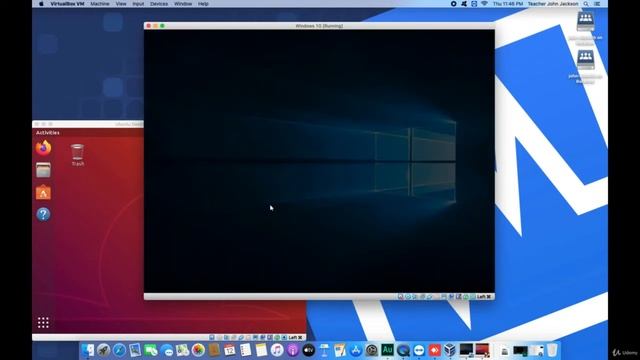
Task: Open Ubuntu Software orange bag icon
Action: (x=43, y=192)
